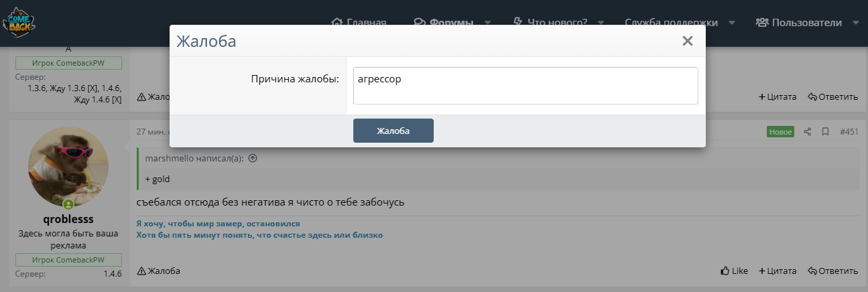Expand the Служба поддержки dropdown arrow
The image size is (868, 292).
(732, 23)
